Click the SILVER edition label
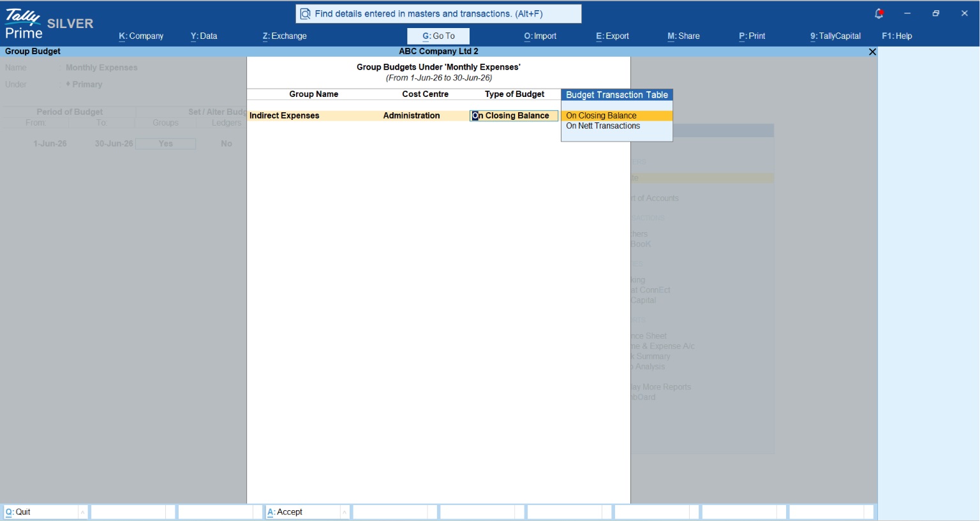Image resolution: width=980 pixels, height=521 pixels. coord(70,24)
